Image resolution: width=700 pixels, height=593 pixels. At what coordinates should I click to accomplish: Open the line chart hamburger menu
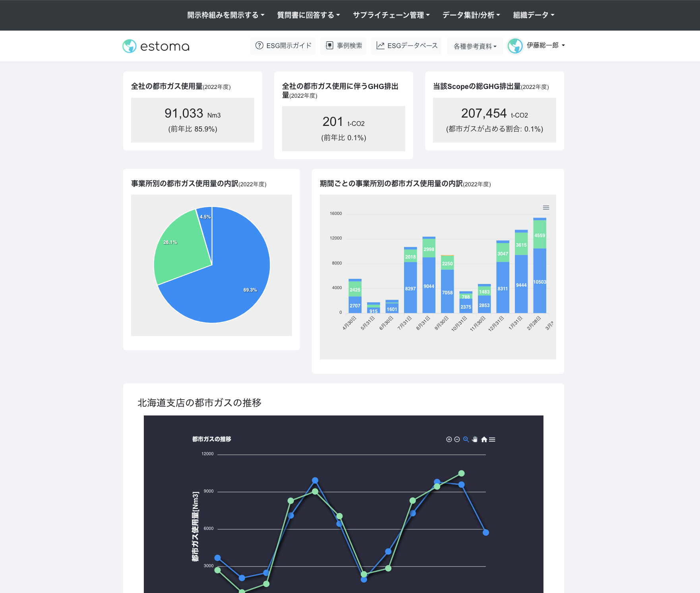492,439
